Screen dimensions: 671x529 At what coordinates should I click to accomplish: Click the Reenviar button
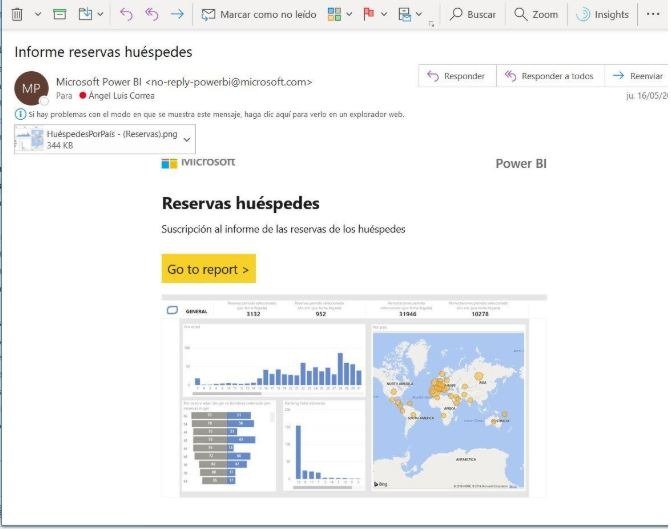tap(637, 76)
